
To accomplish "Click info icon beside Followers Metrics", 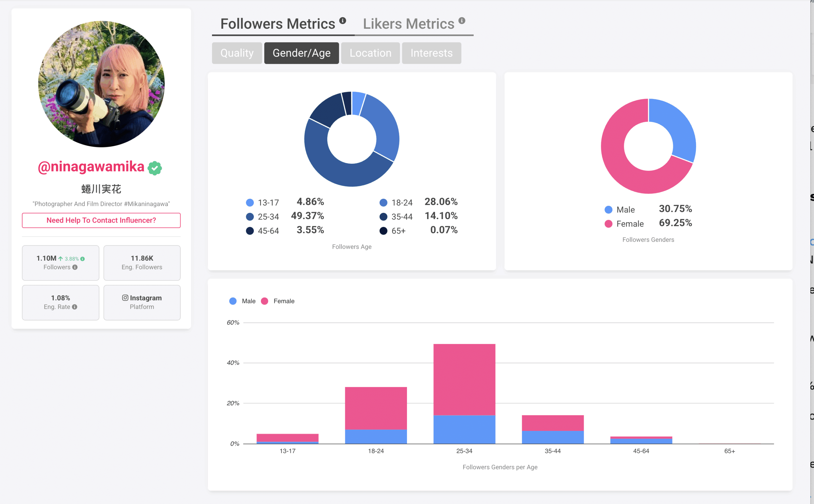I will coord(343,21).
